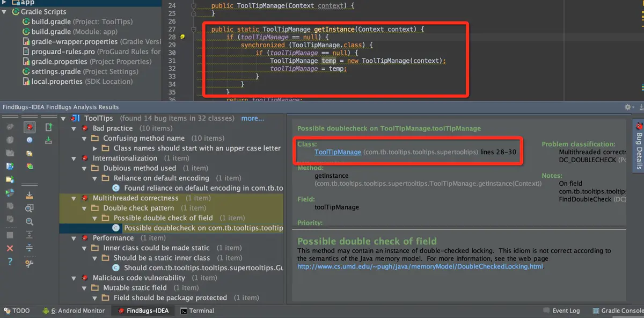The width and height of the screenshot is (644, 318).
Task: Click the bug icon beside Bad practice
Action: (85, 128)
